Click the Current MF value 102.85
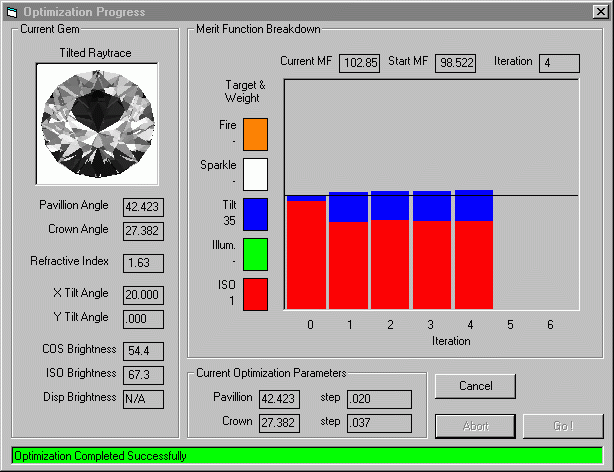Screen dimensions: 614x472 359,63
